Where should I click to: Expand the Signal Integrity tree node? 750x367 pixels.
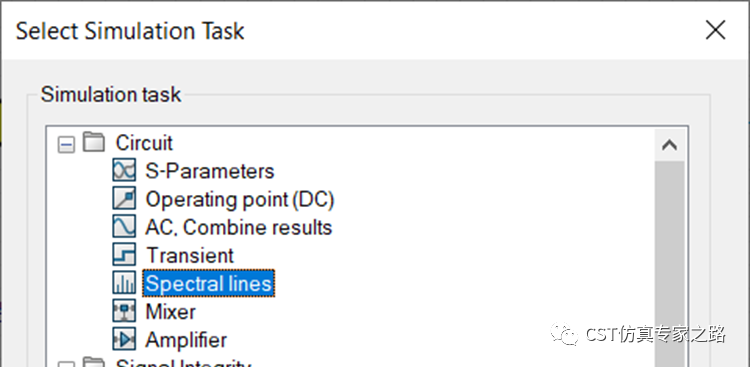pos(66,364)
